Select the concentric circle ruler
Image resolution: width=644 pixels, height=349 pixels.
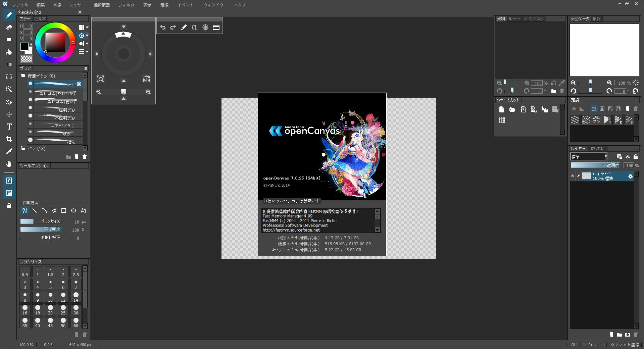coord(597,120)
